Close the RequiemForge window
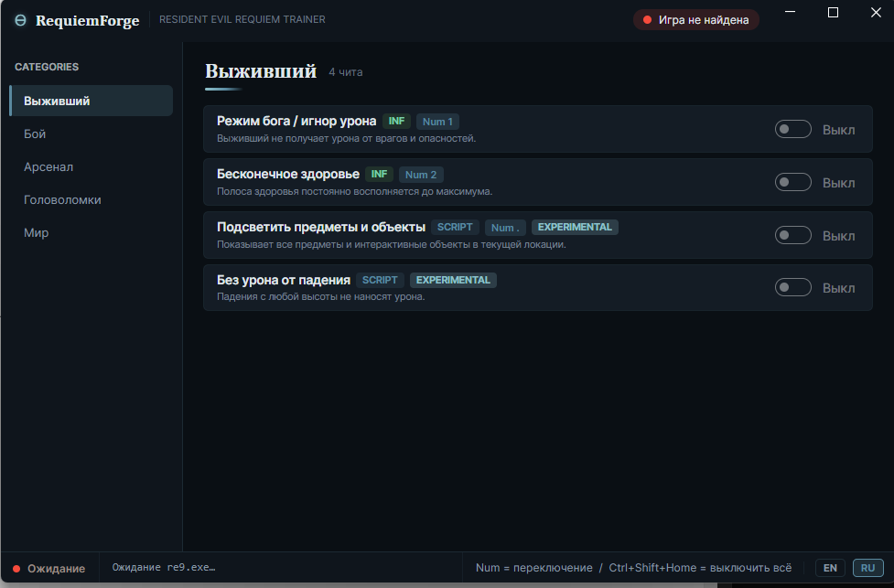894x588 pixels. coord(877,13)
